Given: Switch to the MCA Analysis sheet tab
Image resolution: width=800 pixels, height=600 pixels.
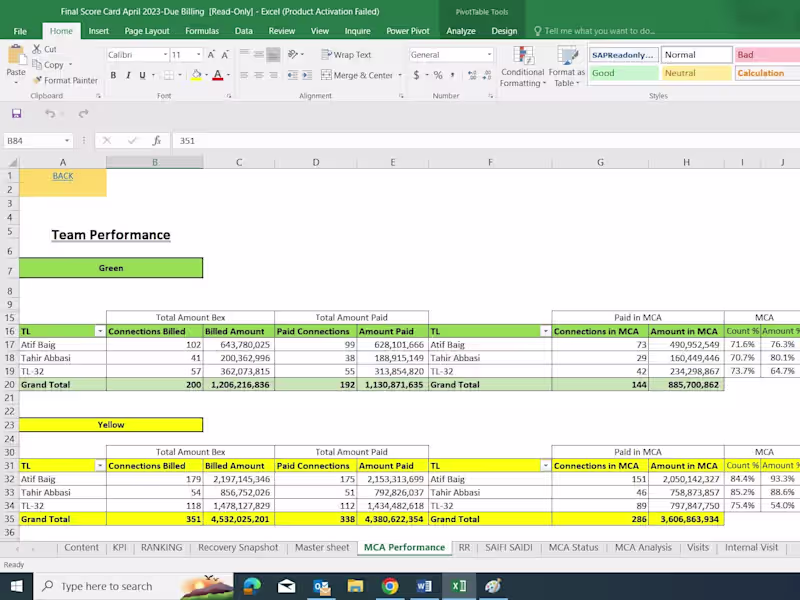Looking at the screenshot, I should coord(643,547).
